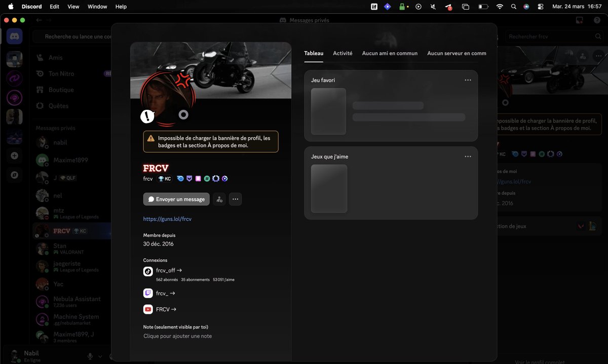
Task: Click the green hashtag profile badge
Action: tap(207, 179)
